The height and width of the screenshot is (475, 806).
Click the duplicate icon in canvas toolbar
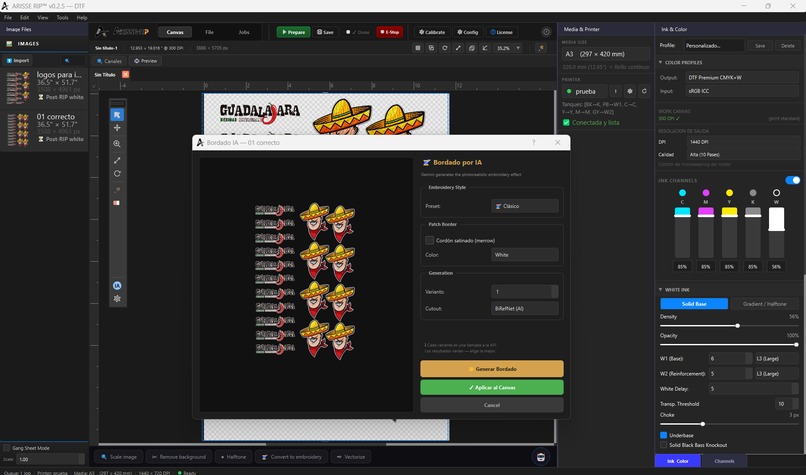pyautogui.click(x=431, y=48)
